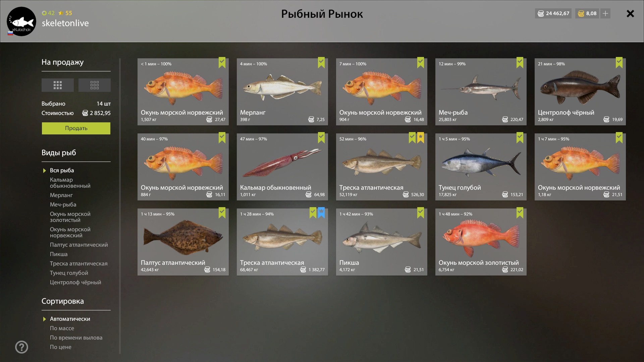Image resolution: width=644 pixels, height=362 pixels.
Task: Click the yellow star badge on Треска 52,119 кг
Action: [x=421, y=137]
